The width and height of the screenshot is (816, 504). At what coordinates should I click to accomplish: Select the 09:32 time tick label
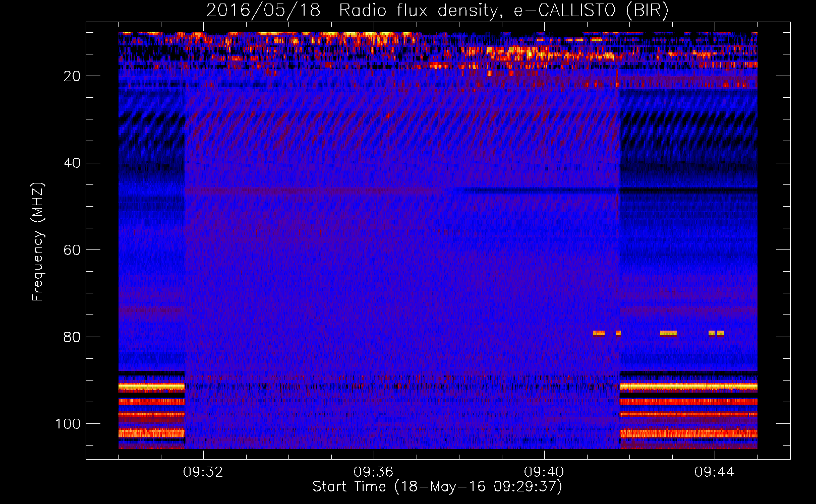point(203,472)
